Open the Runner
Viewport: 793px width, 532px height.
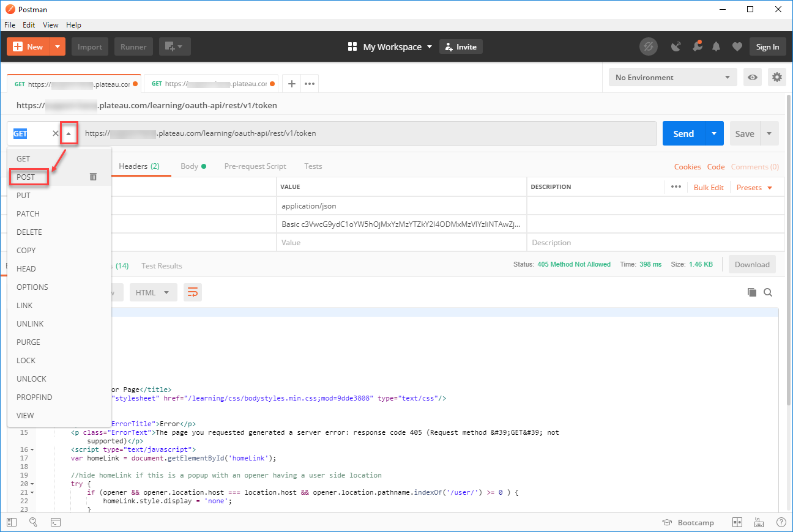coord(133,47)
